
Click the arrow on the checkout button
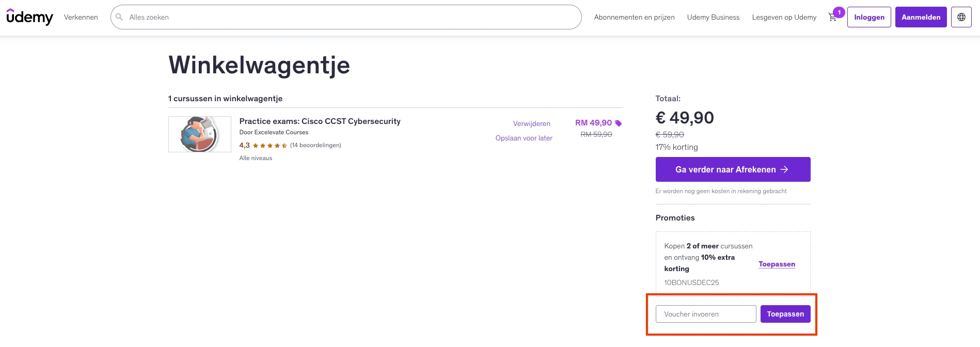tap(785, 169)
